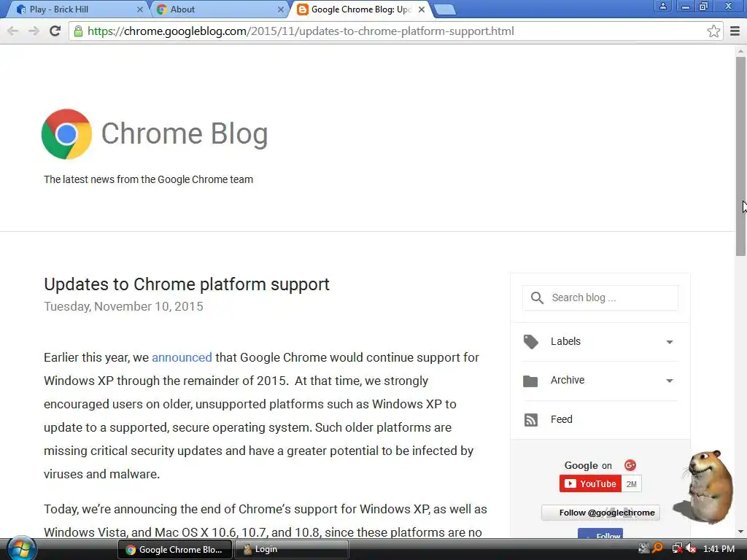Click the volume muted tray icon
Viewport: 747px width, 560px height.
tap(691, 548)
